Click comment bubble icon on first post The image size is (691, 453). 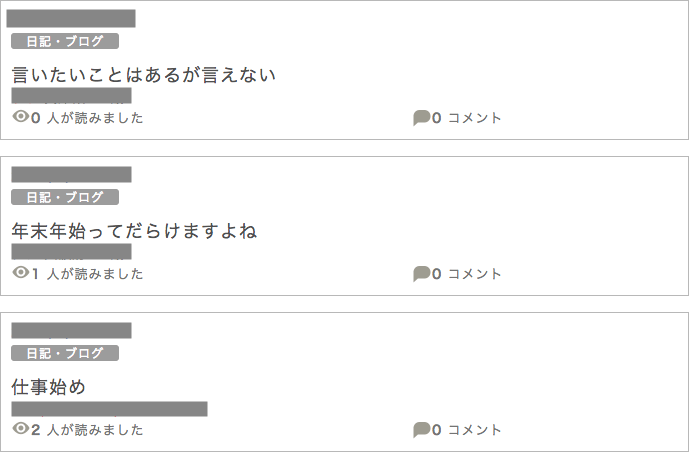421,118
